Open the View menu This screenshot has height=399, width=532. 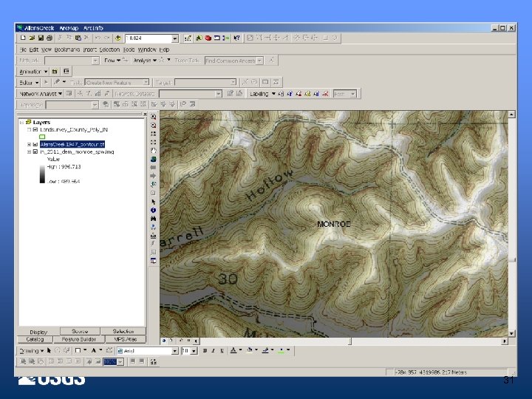click(x=47, y=50)
